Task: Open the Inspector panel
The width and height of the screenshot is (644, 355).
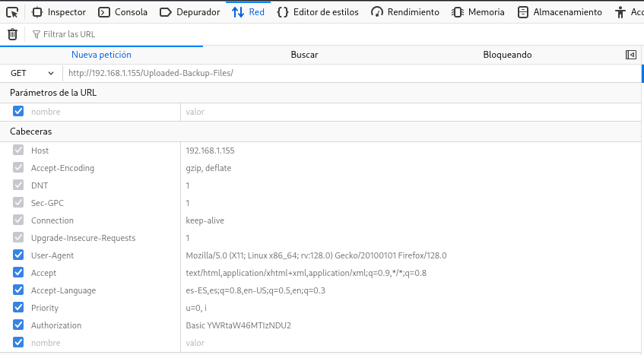Action: tap(59, 12)
